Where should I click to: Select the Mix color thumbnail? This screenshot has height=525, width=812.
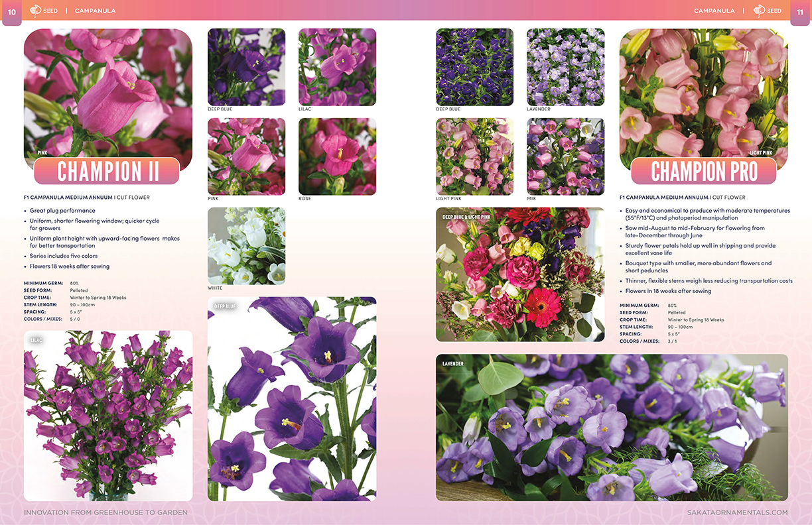(565, 156)
